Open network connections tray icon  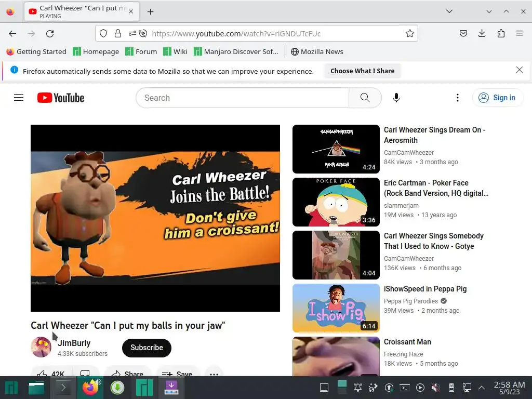(x=467, y=388)
